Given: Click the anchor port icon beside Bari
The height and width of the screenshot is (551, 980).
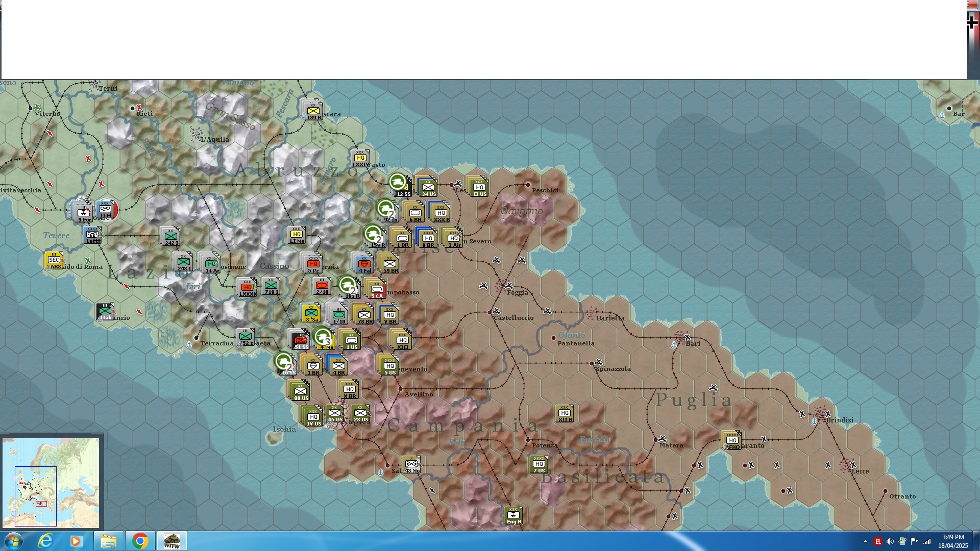Looking at the screenshot, I should [674, 344].
